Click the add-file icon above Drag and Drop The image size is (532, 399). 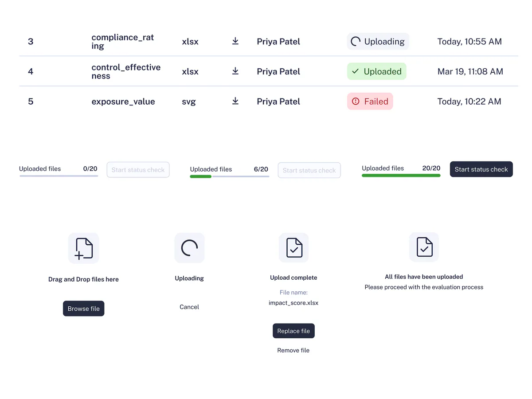pyautogui.click(x=84, y=248)
